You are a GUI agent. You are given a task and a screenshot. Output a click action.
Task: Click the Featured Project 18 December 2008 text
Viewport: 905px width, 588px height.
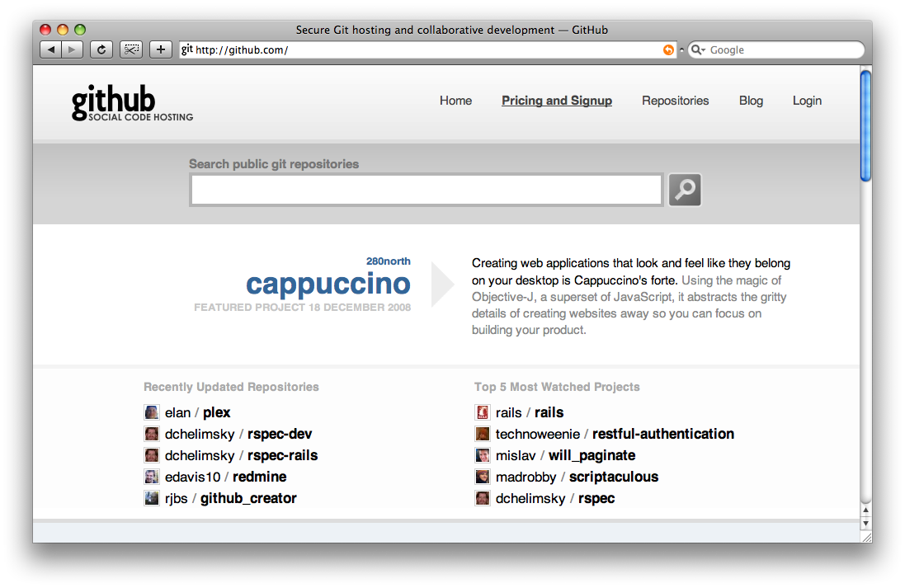tap(303, 307)
